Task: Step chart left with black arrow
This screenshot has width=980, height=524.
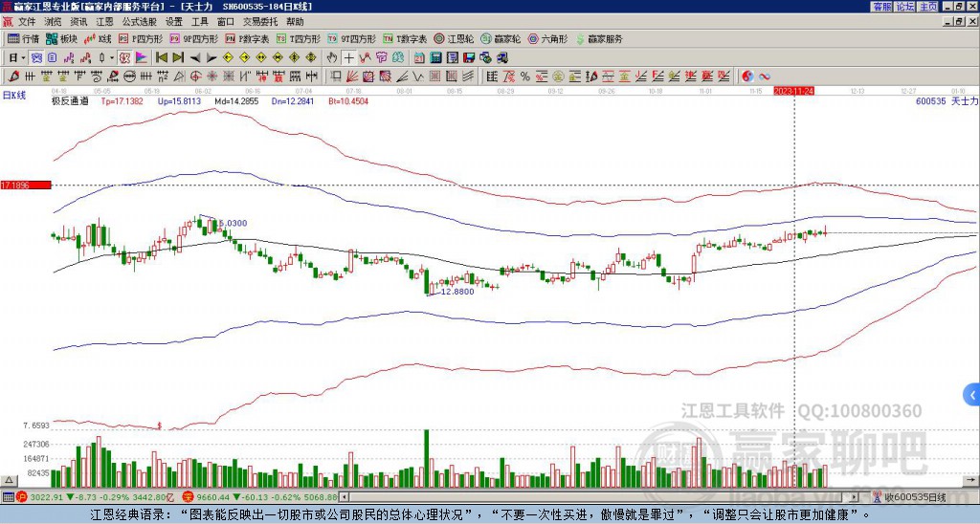Action: click(x=195, y=57)
